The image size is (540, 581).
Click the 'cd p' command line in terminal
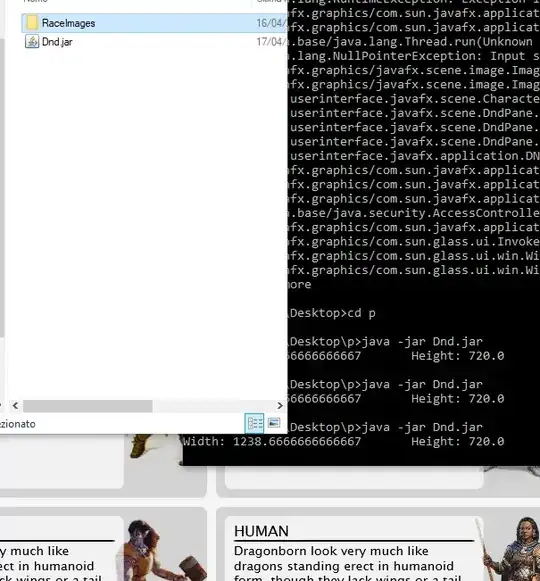tap(332, 313)
